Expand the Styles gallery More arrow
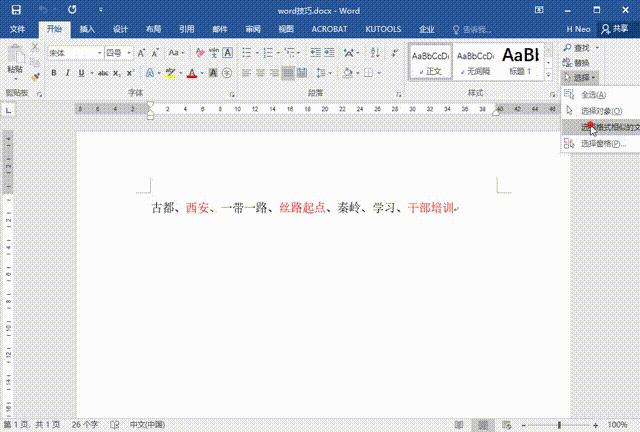Image resolution: width=640 pixels, height=432 pixels. [549, 74]
